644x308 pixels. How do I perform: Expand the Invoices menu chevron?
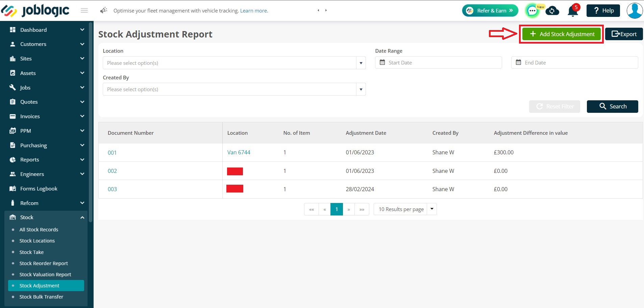(x=82, y=116)
